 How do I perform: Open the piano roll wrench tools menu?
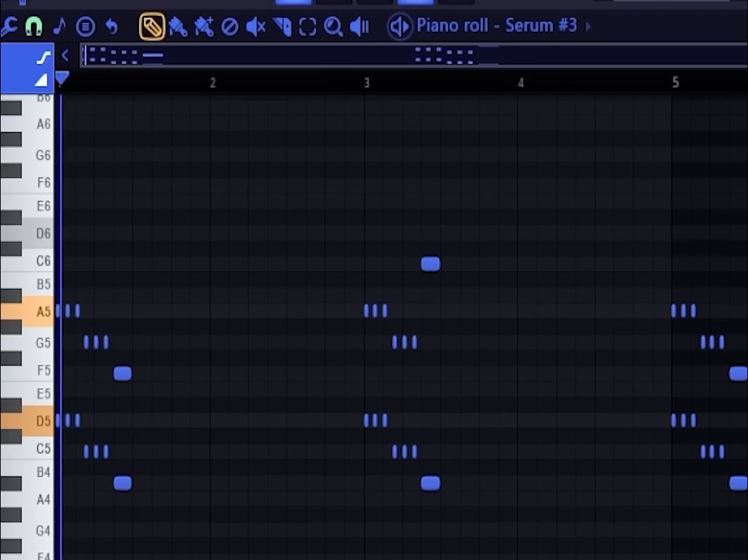click(8, 27)
